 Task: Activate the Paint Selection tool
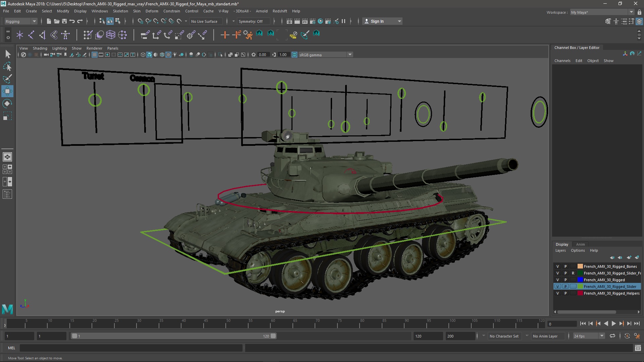pos(7,79)
